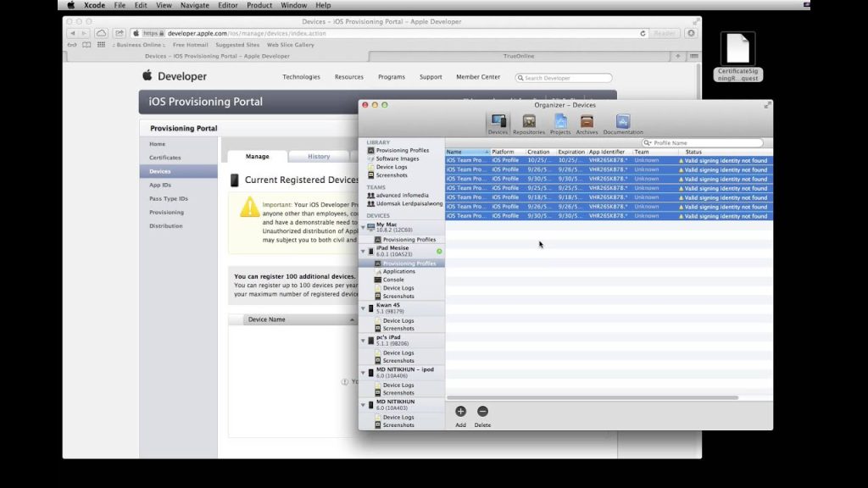The height and width of the screenshot is (488, 868).
Task: Open the Product menu
Action: pyautogui.click(x=259, y=5)
